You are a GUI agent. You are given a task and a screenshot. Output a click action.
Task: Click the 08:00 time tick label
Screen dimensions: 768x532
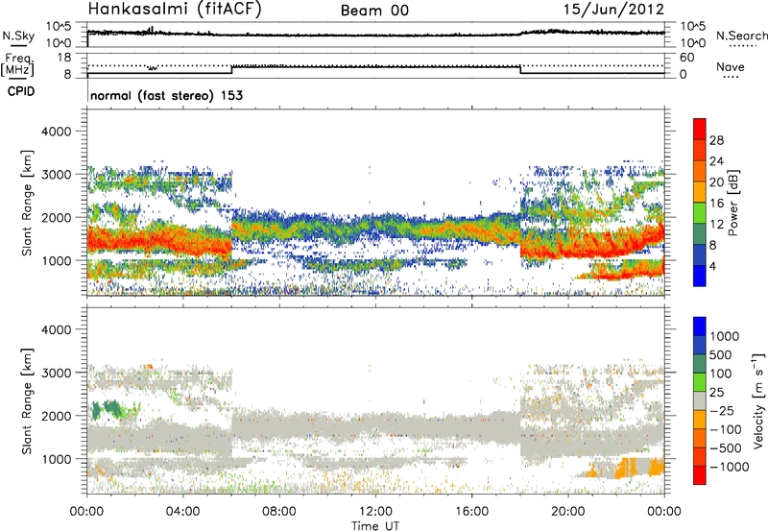279,512
